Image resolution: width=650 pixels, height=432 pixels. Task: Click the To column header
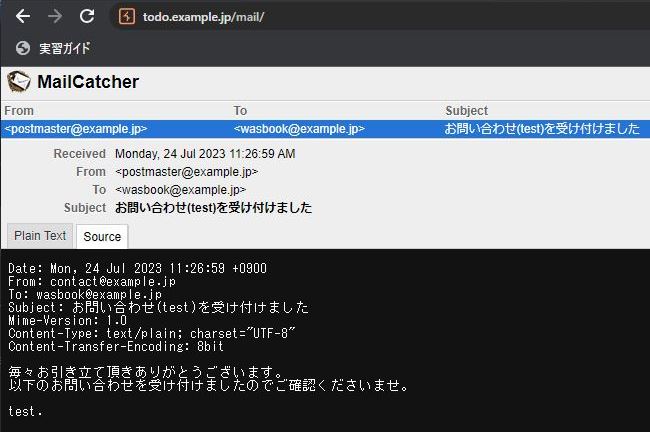(x=240, y=111)
